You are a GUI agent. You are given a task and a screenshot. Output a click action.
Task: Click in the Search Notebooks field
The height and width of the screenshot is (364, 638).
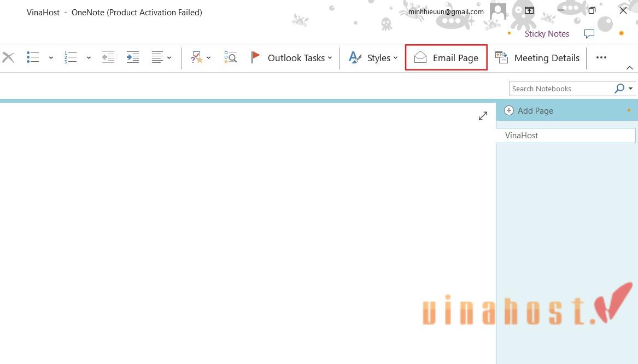(561, 89)
